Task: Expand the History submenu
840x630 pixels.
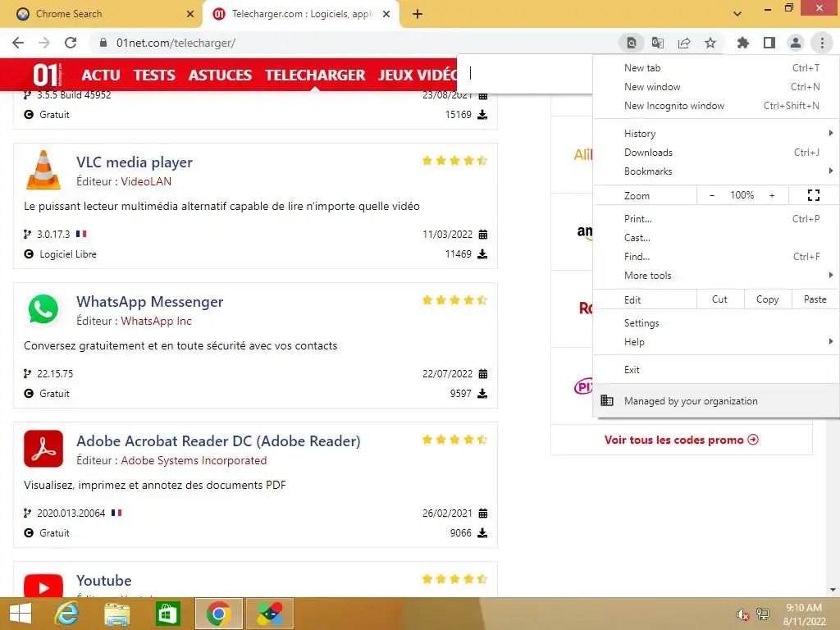Action: (715, 134)
